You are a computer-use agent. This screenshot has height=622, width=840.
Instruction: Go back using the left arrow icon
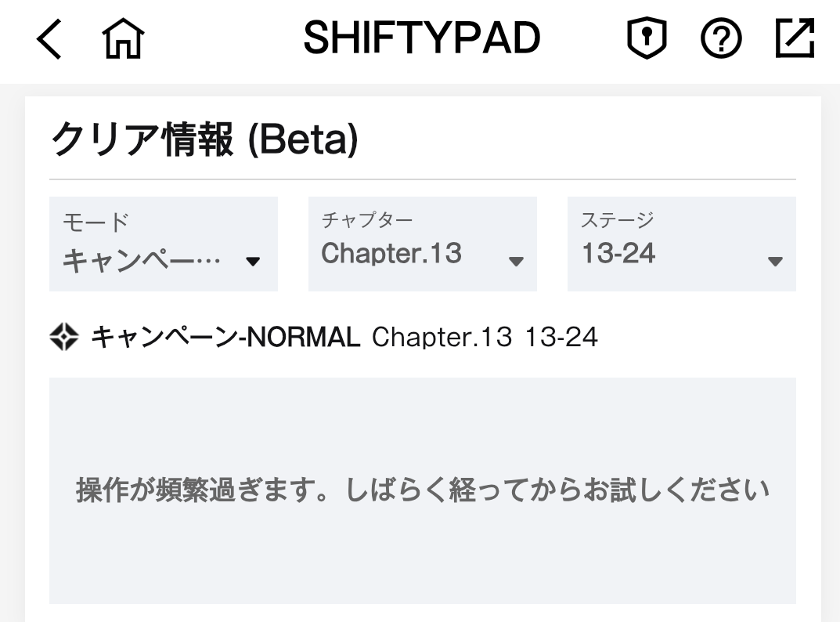[49, 38]
